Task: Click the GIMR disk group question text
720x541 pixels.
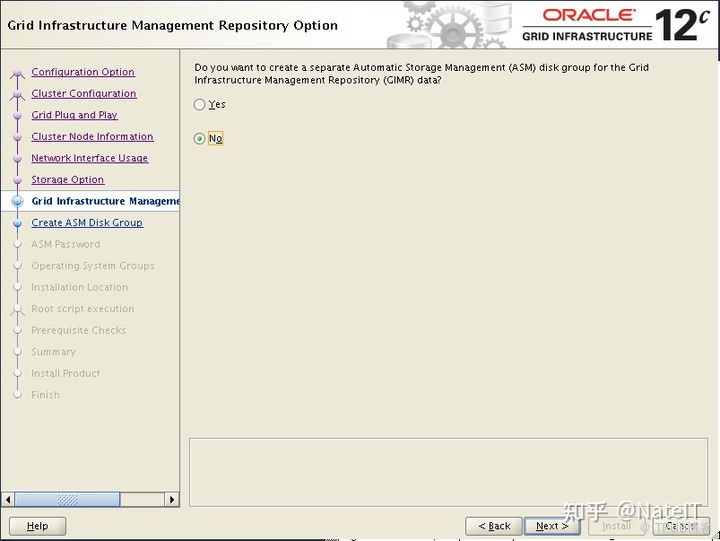Action: (x=422, y=73)
